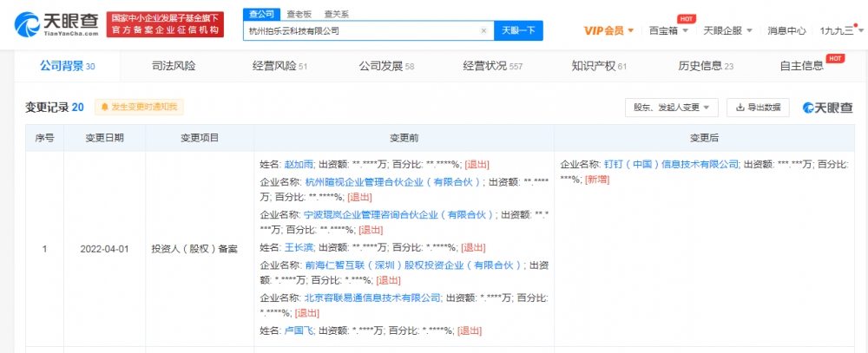Expand the 天眼企服 dropdown
Image resolution: width=868 pixels, height=353 pixels.
728,30
